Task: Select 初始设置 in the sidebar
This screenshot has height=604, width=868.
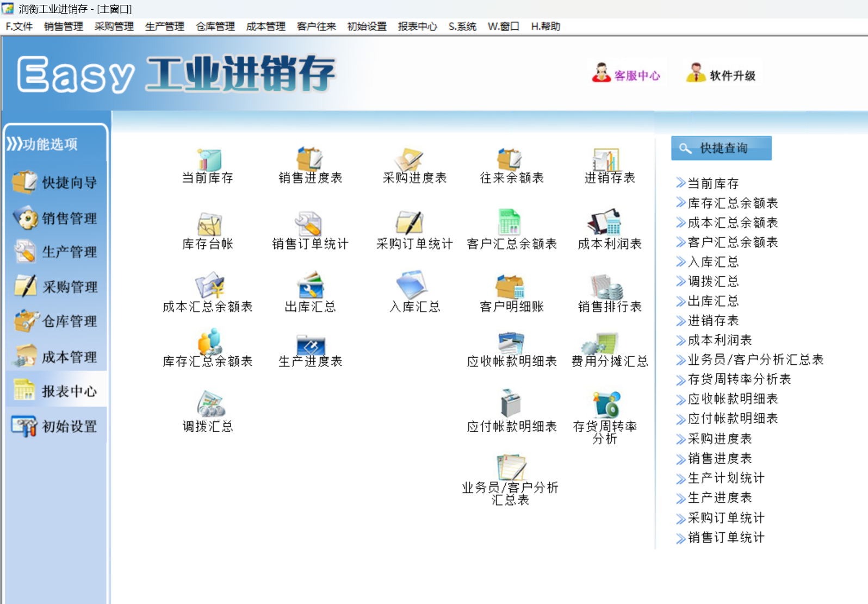Action: tap(55, 426)
